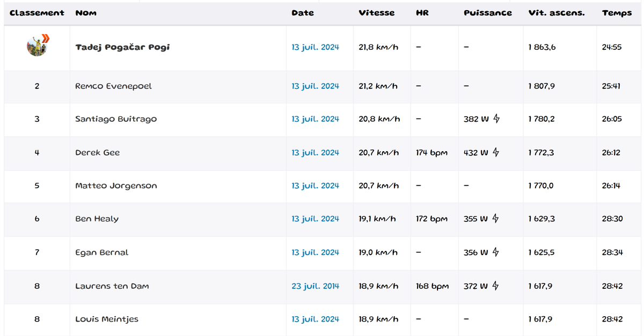Click the 26:14 time value

(x=611, y=186)
